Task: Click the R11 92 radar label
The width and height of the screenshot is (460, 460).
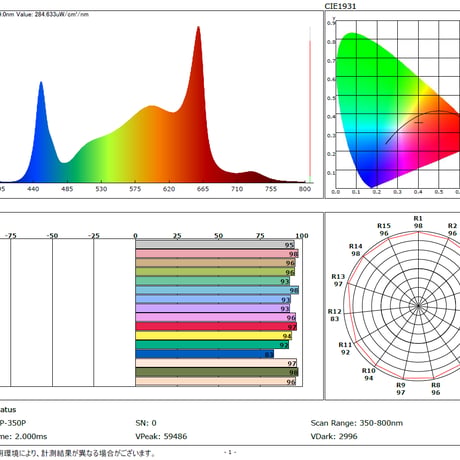Action: point(345,348)
